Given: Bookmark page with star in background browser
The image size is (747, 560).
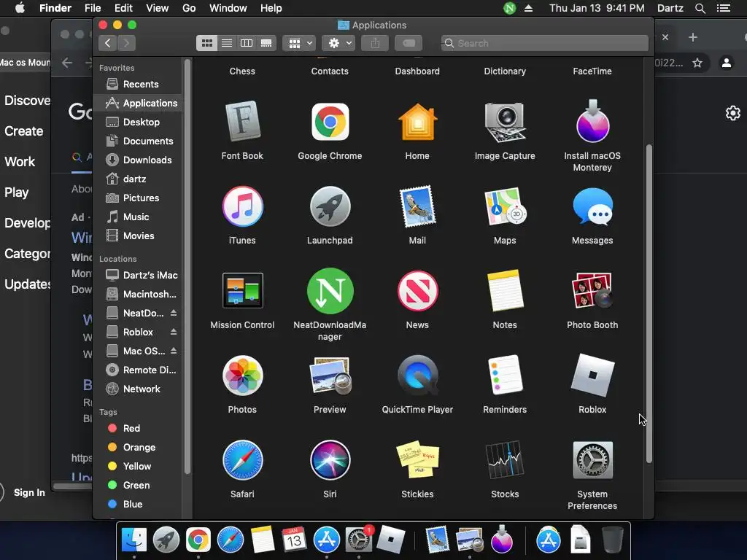Looking at the screenshot, I should tap(697, 63).
